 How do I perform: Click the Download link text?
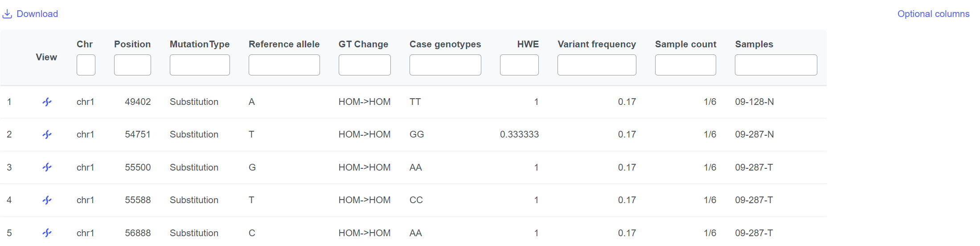point(37,14)
